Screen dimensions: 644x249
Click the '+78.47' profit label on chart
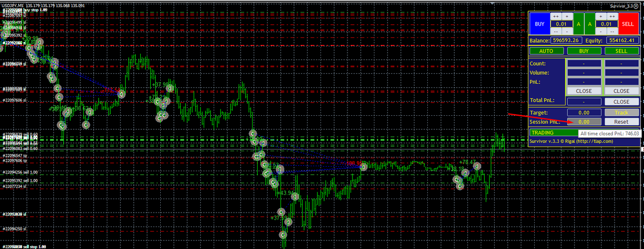468,162
